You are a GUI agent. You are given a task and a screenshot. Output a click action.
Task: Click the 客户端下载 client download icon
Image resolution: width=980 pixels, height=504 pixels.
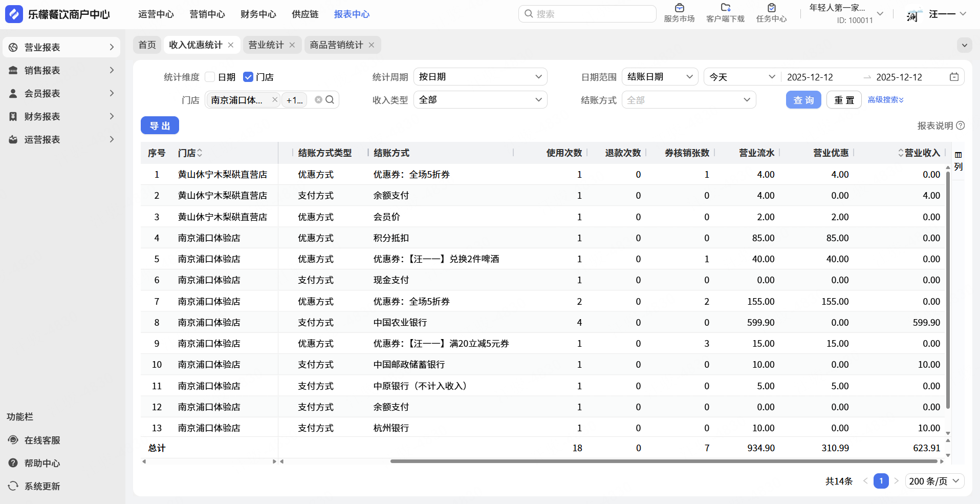click(x=725, y=8)
